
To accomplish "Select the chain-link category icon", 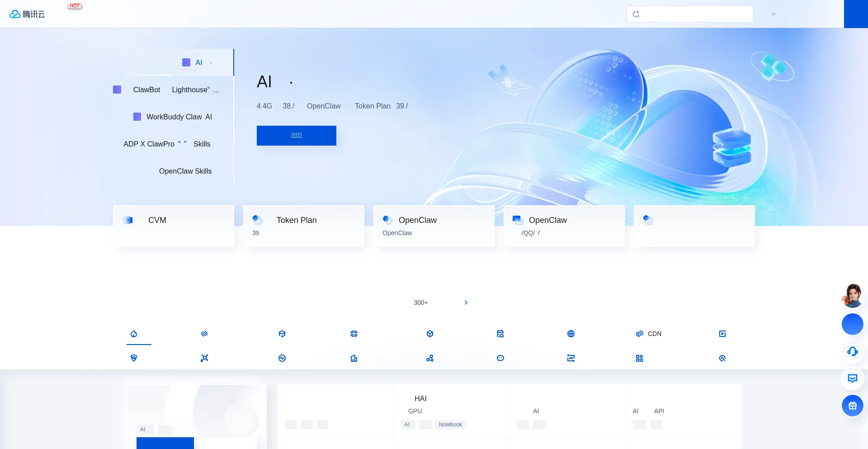I will (204, 334).
